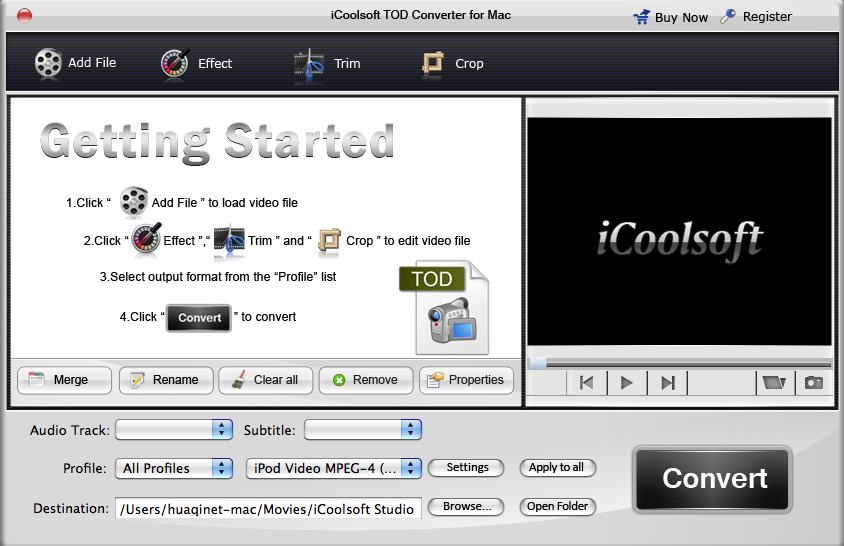Screen dimensions: 844x546
Task: Click the Register key icon
Action: tap(728, 17)
